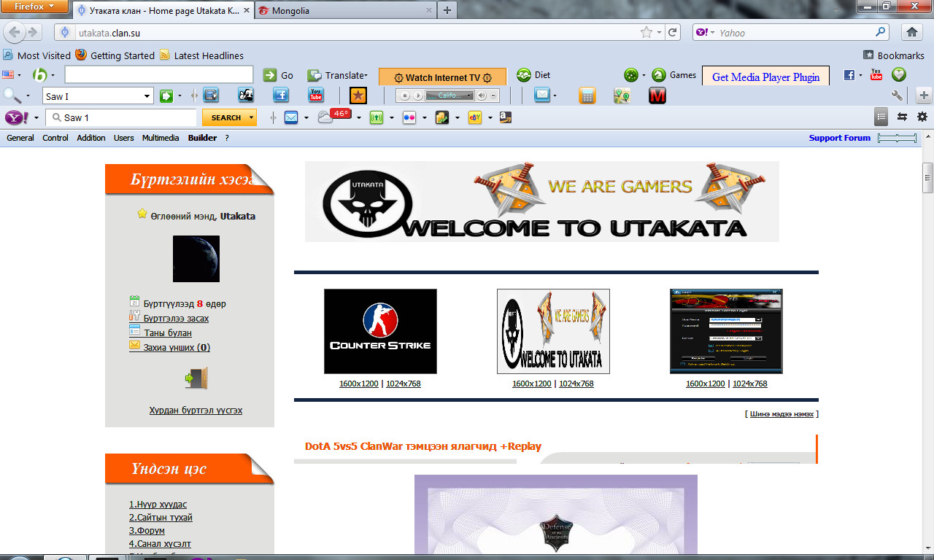Switch to the Mongolia tab
This screenshot has width=934, height=560.
[x=290, y=11]
